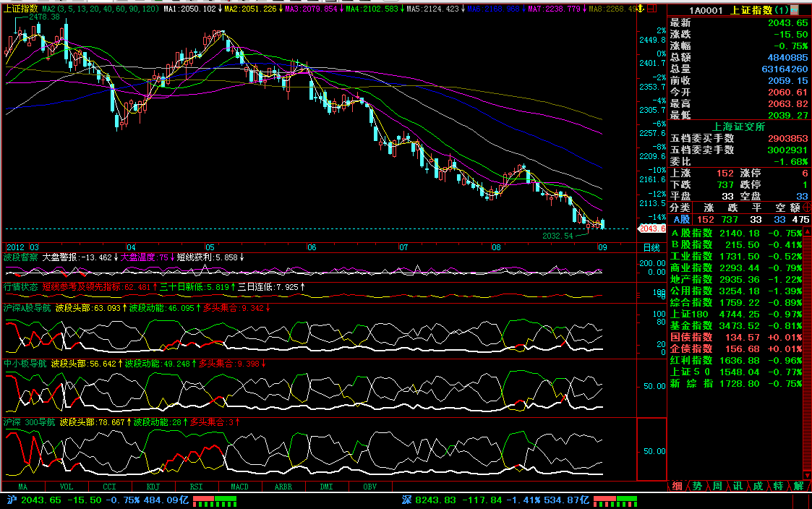Click the 1A0001 stock code
Image resolution: width=812 pixels, height=509 pixels.
coord(706,10)
